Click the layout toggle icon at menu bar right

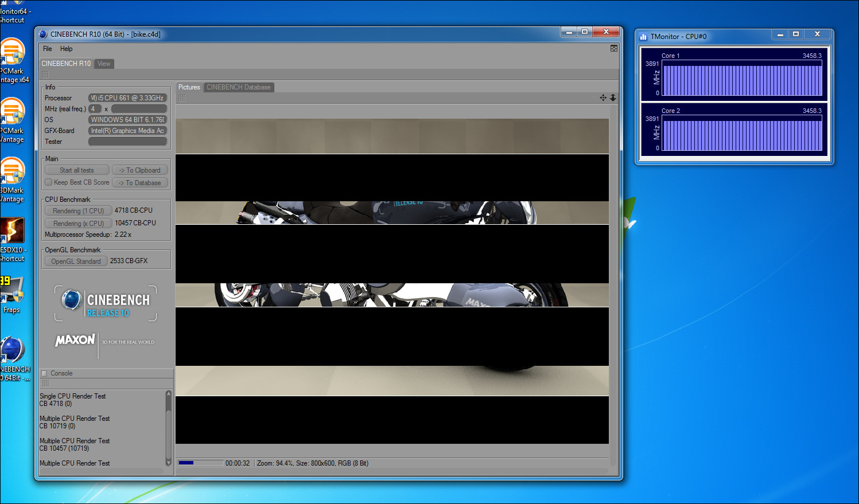pyautogui.click(x=614, y=49)
